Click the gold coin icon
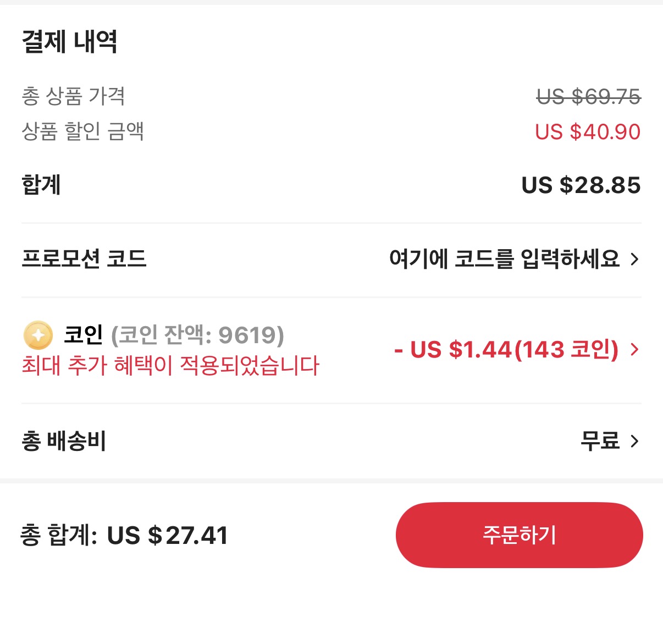 point(38,335)
